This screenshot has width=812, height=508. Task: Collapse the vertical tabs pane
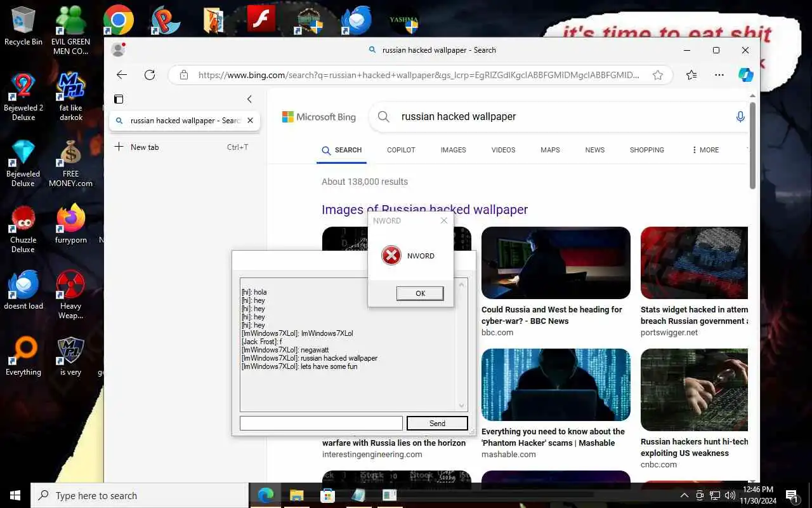(249, 99)
